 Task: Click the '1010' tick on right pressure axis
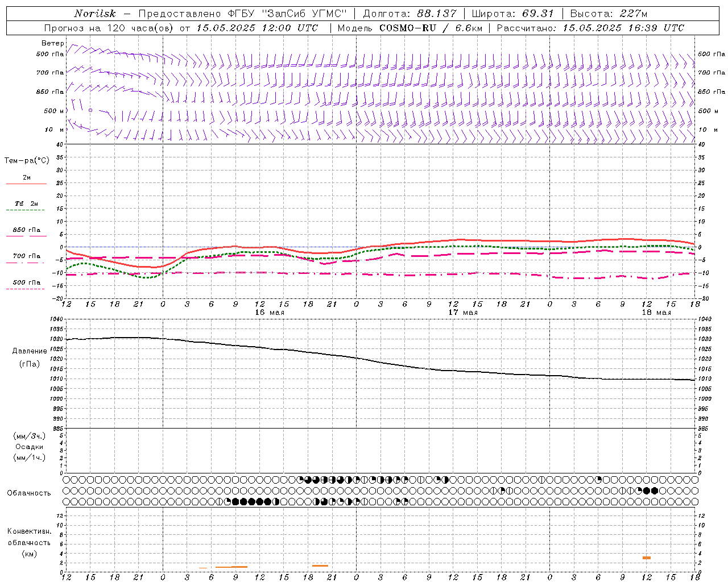tap(704, 379)
